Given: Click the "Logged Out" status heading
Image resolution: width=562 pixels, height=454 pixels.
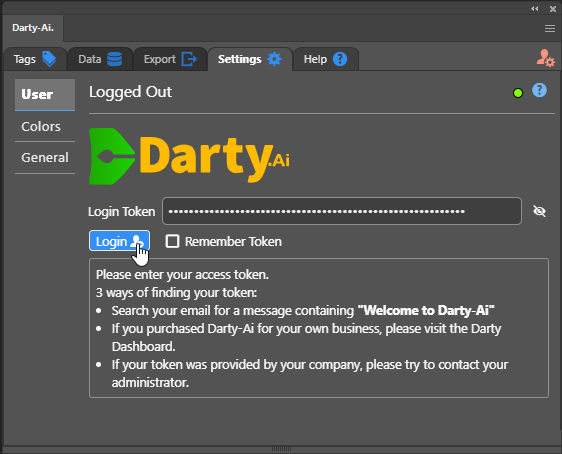Looking at the screenshot, I should pos(130,92).
